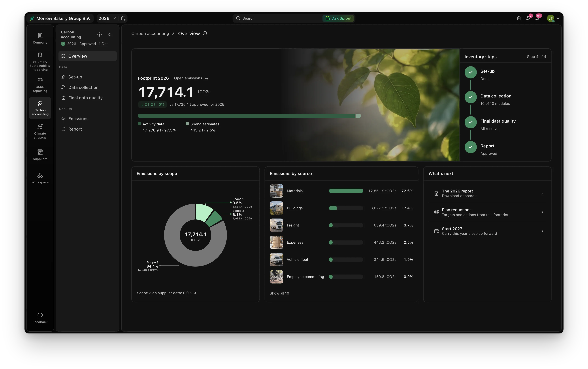Viewport: 588px width, 369px height.
Task: Open the 2026 year dropdown
Action: pos(107,18)
